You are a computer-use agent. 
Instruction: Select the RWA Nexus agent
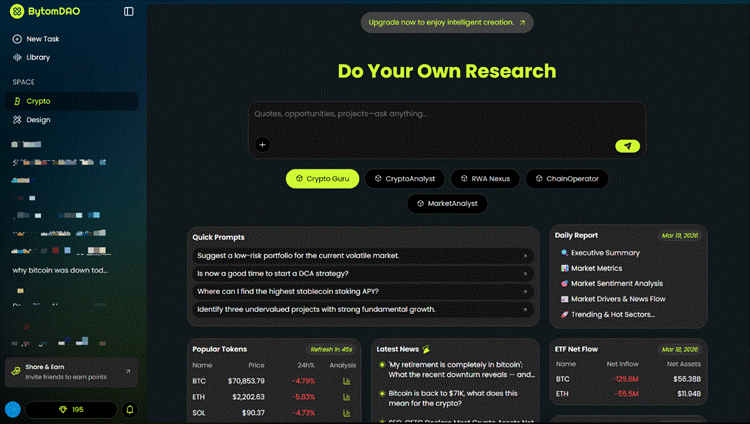pos(485,179)
